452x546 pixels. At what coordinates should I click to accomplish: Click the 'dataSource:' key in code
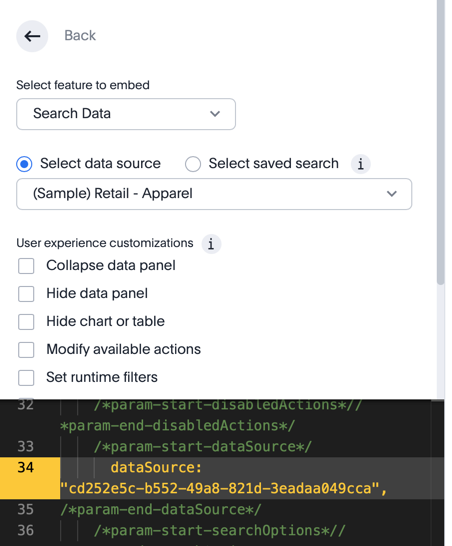click(156, 468)
